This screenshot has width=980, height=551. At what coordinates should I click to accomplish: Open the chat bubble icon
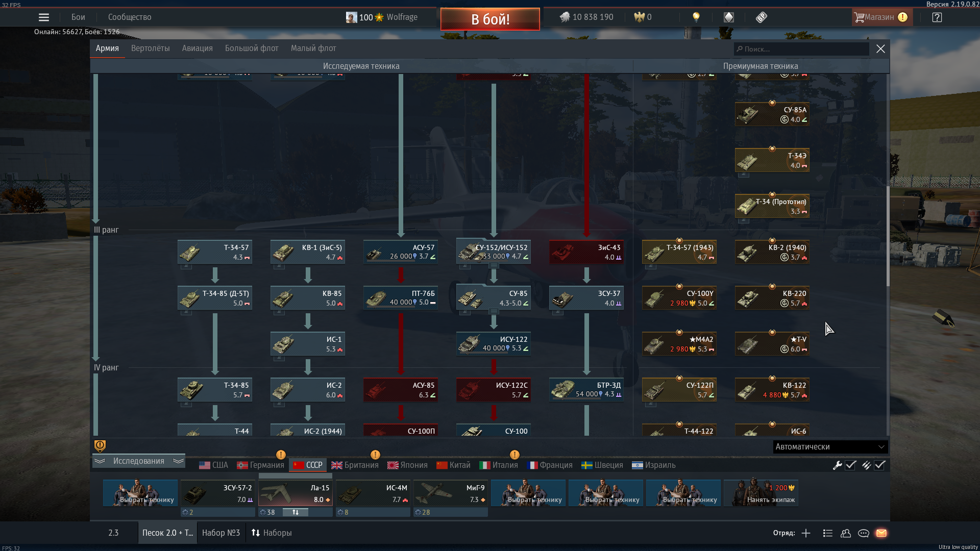point(864,533)
